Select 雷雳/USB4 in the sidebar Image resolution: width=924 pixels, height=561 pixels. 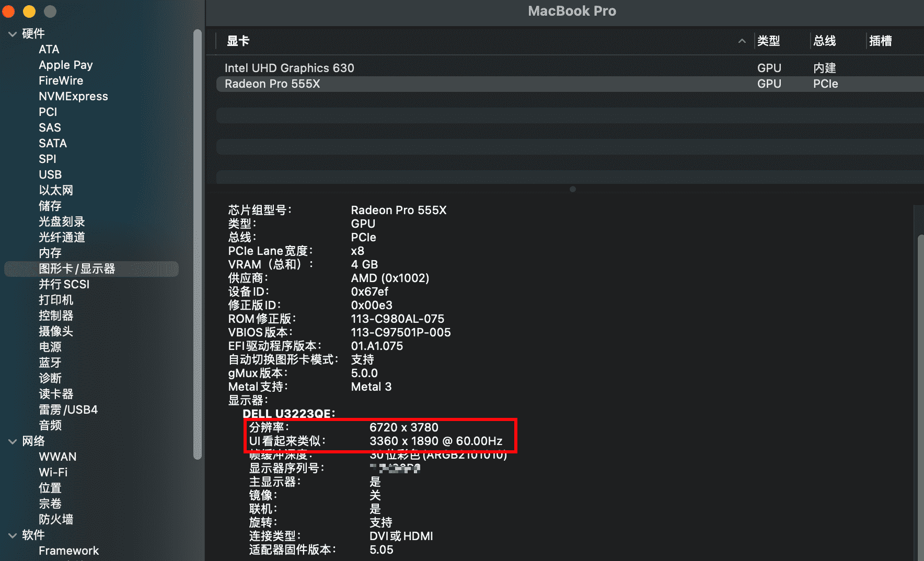(x=68, y=410)
